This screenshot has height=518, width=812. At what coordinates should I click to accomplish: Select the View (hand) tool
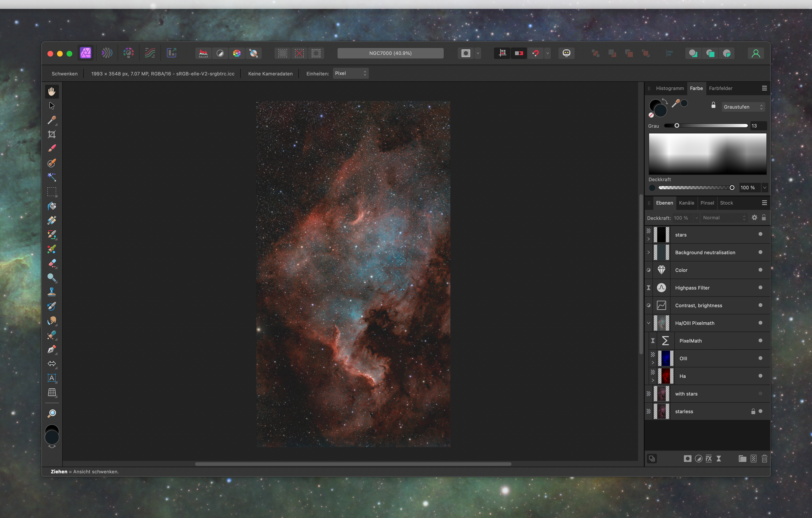coord(52,91)
